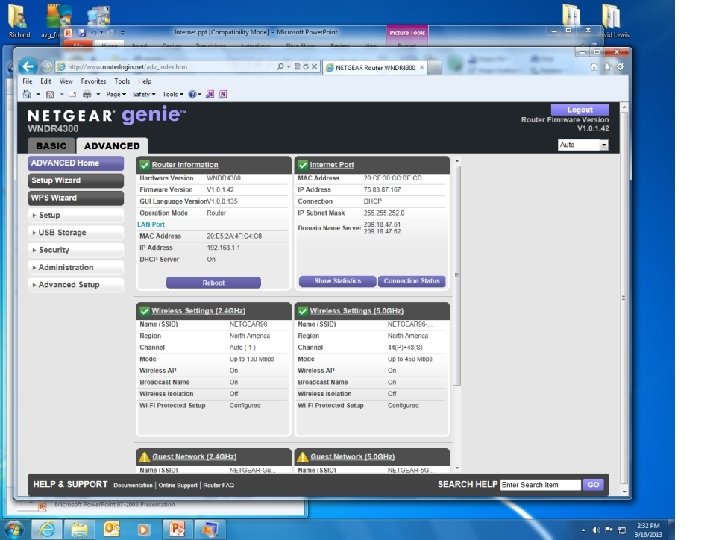Switch to PowerPoint on the taskbar
The width and height of the screenshot is (720, 540).
[177, 529]
